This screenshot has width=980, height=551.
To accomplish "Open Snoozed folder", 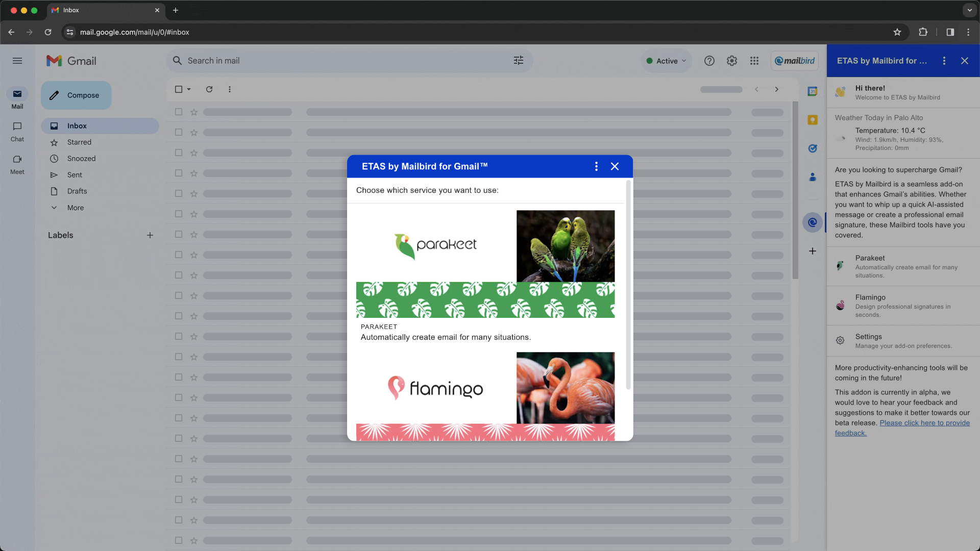I will [x=100, y=159].
